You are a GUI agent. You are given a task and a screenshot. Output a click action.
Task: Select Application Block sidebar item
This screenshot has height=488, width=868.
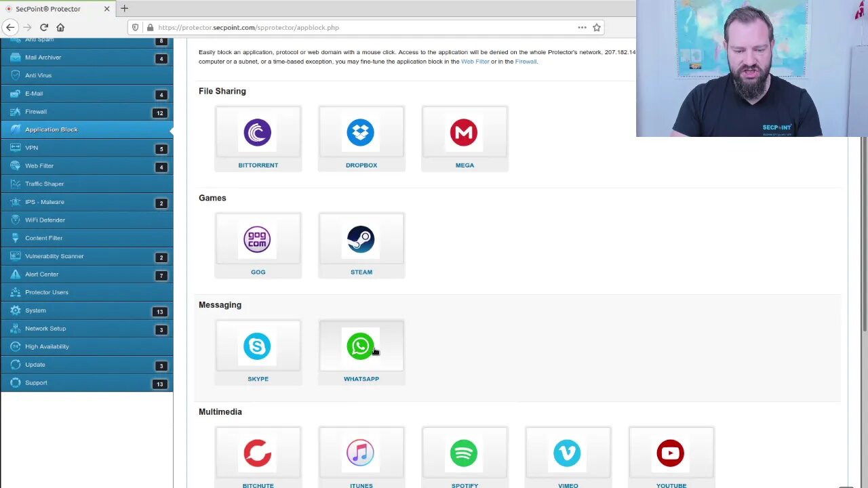point(86,129)
